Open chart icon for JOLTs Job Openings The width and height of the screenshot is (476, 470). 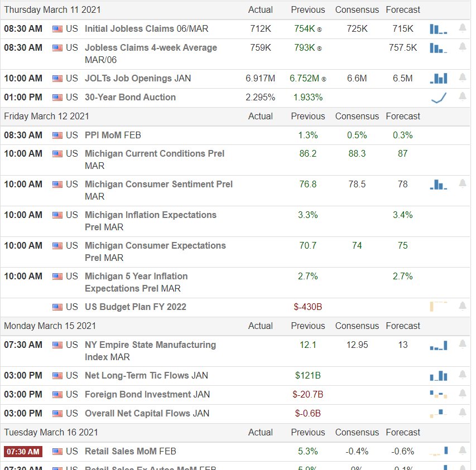[x=439, y=78]
